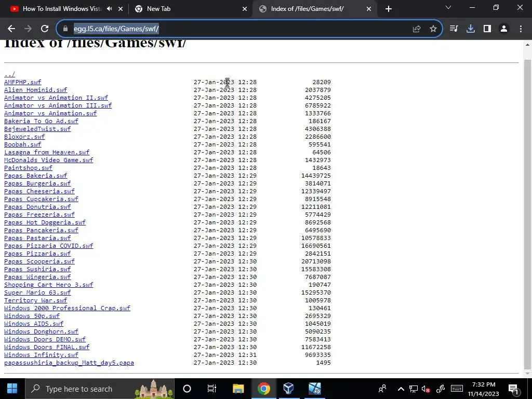532x399 pixels.
Task: Open Papas Hot Doggeria.swf link
Action: pos(45,222)
